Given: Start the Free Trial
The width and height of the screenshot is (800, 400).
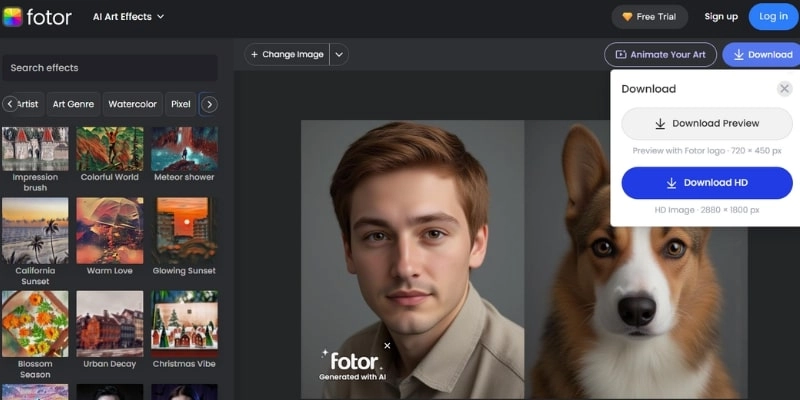Looking at the screenshot, I should point(650,17).
